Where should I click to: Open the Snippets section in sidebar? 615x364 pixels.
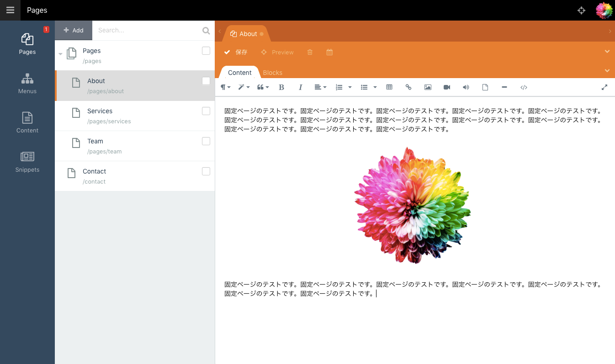tap(27, 162)
